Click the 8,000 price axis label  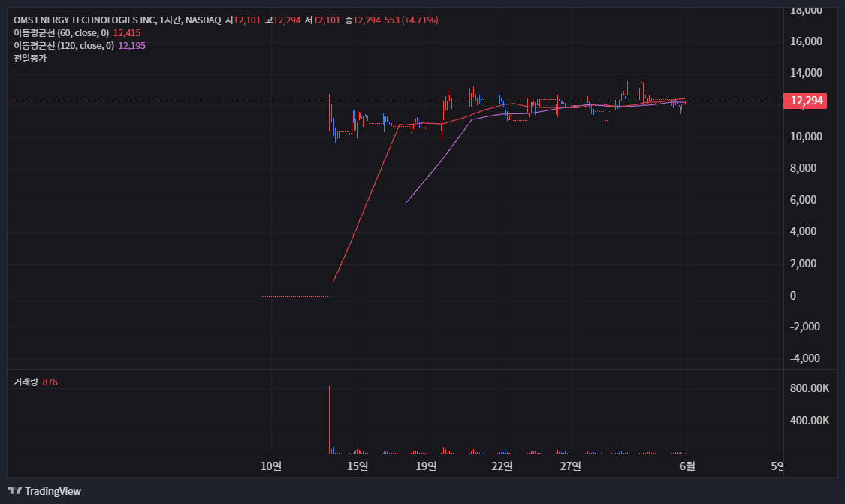pos(804,168)
